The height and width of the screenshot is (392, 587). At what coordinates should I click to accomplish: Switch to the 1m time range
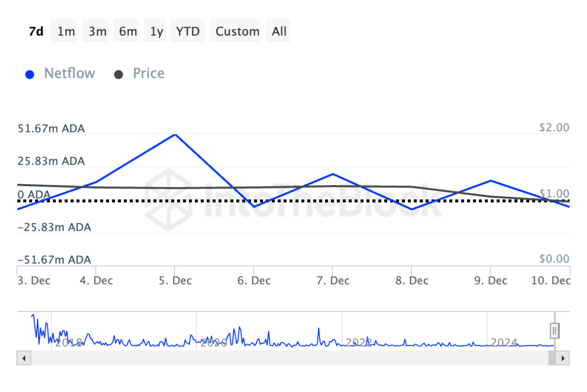[x=66, y=31]
